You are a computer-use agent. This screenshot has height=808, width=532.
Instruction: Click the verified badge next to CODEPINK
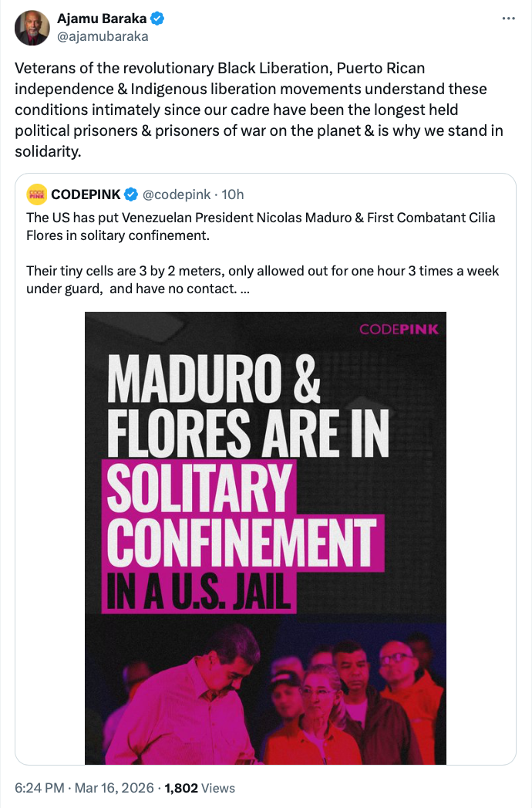(132, 194)
